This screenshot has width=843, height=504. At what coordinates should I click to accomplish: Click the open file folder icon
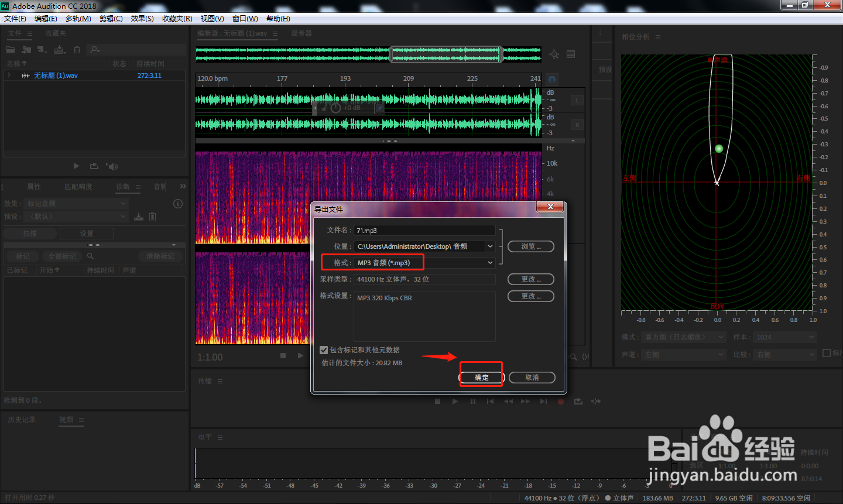click(x=11, y=50)
